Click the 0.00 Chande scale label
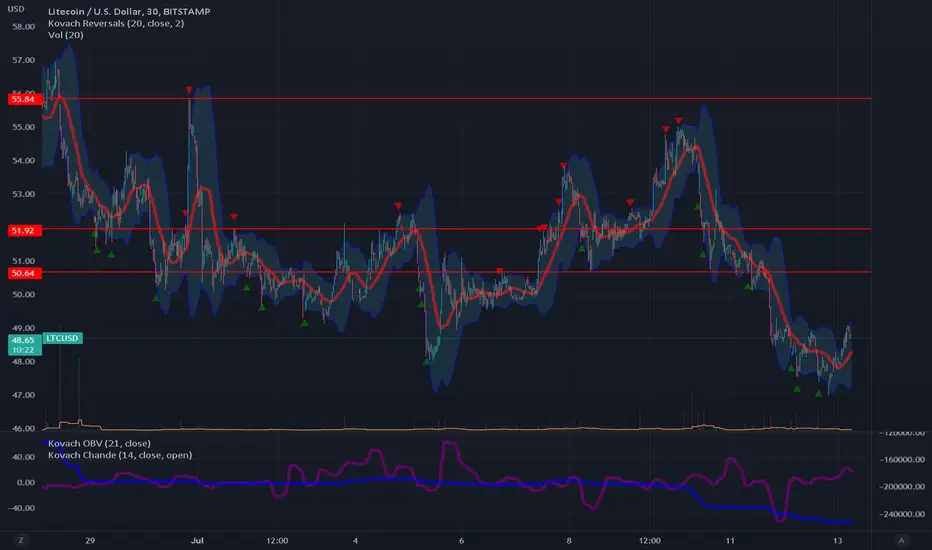Screen dimensions: 932x550 26,483
